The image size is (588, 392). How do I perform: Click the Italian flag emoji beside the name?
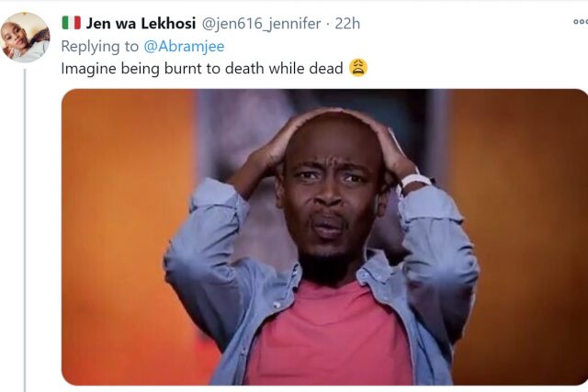point(72,23)
